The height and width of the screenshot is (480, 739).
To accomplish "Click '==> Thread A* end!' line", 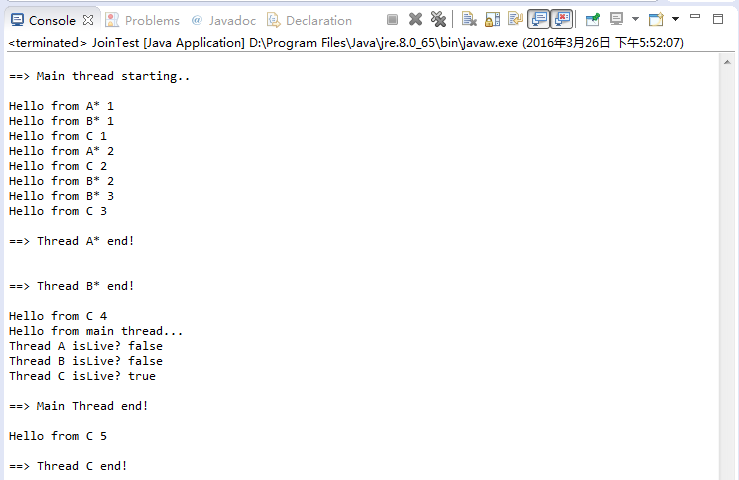I will pyautogui.click(x=72, y=241).
